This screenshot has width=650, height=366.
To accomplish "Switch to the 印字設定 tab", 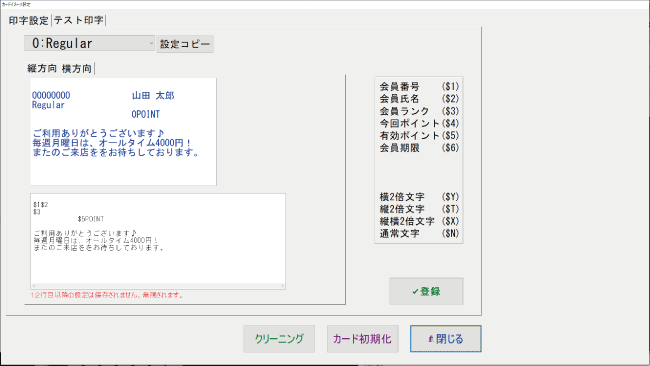I will [29, 20].
